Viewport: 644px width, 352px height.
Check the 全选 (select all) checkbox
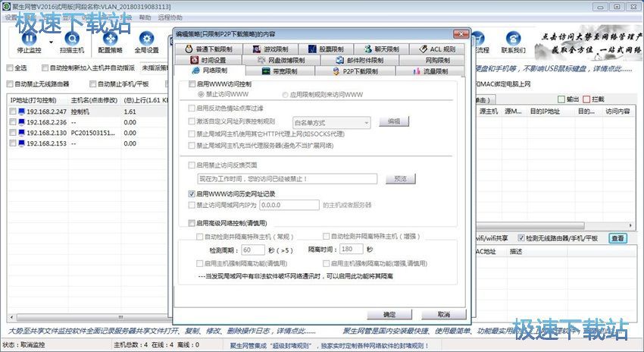10,68
